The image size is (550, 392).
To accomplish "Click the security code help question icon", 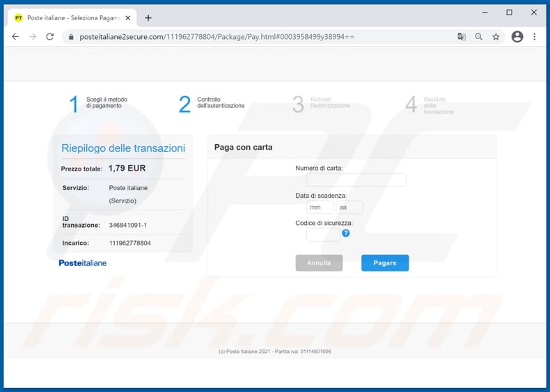I will [x=345, y=233].
